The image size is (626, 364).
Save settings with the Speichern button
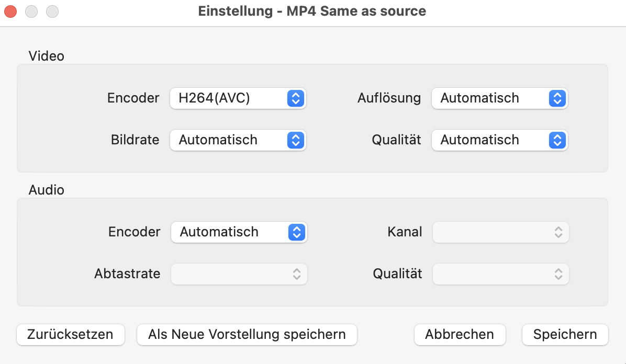coord(565,334)
